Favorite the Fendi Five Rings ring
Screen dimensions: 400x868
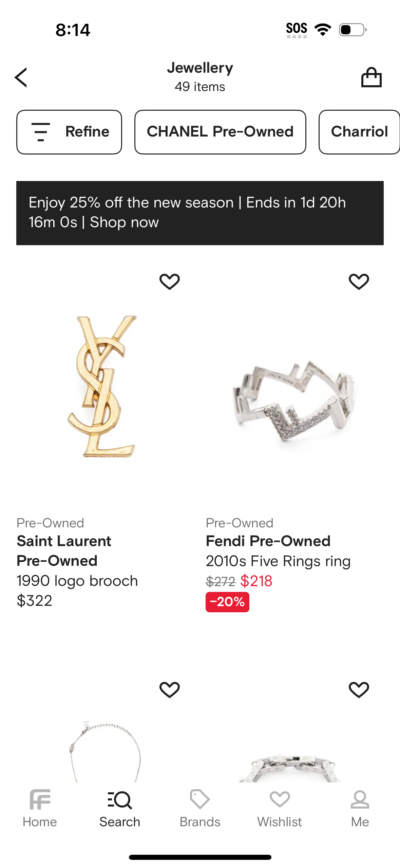point(359,282)
